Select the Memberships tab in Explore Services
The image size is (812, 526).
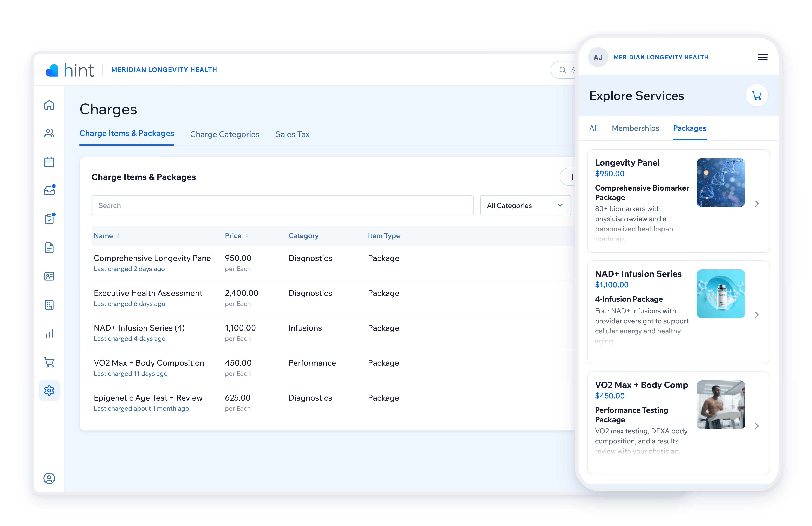coord(635,128)
